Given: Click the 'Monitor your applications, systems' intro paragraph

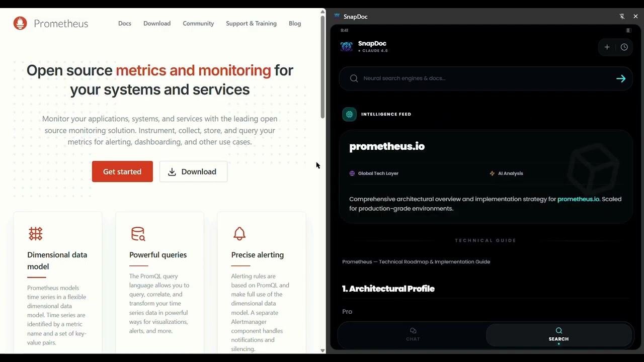Looking at the screenshot, I should [160, 130].
